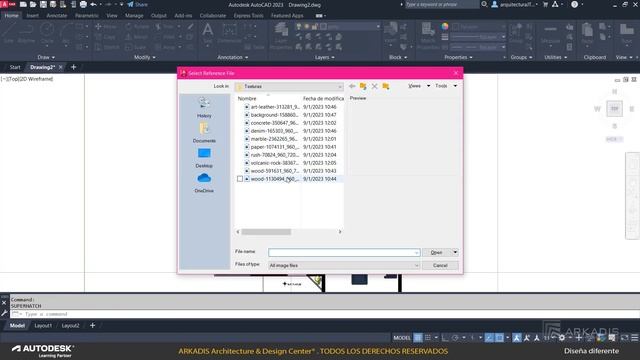Click the workspace switching gear in status bar
Viewport: 640px width, 360px height.
tap(562, 338)
